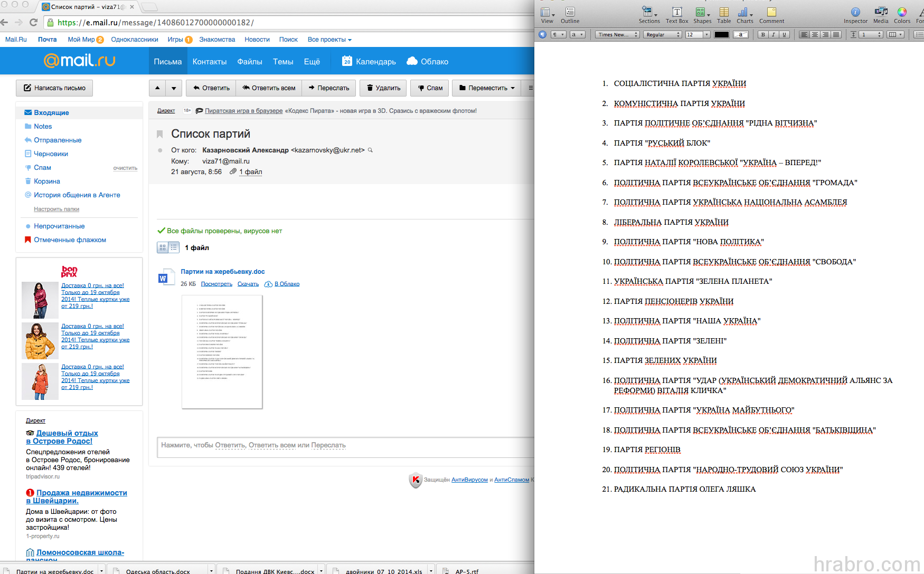Toggle bold formatting in Pages
The width and height of the screenshot is (924, 574).
point(763,35)
